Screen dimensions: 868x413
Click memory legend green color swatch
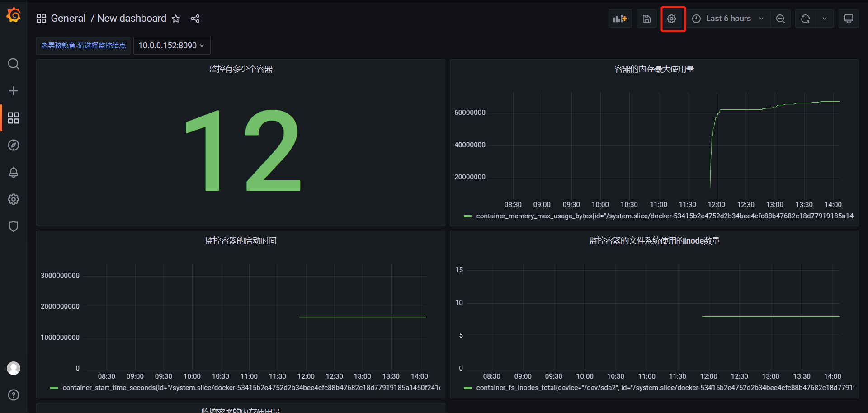468,216
